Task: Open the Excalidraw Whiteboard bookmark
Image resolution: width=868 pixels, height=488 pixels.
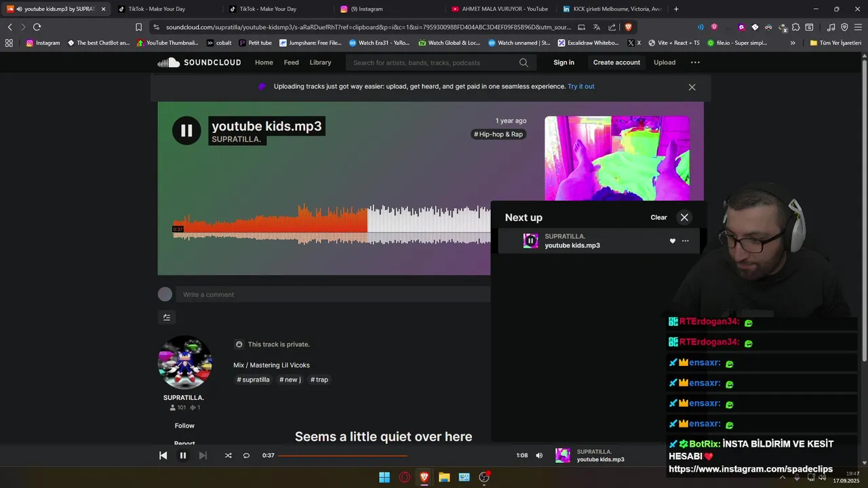Action: pyautogui.click(x=589, y=43)
